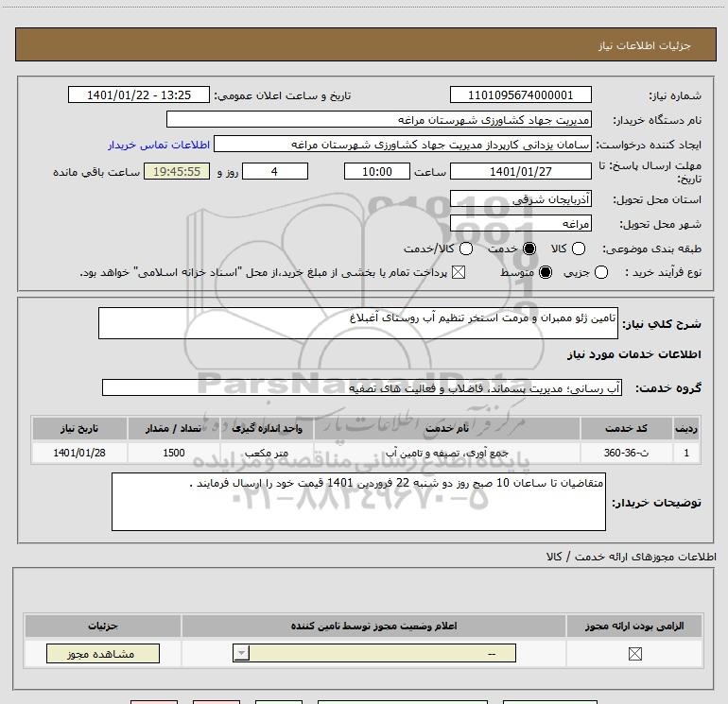
Task: Click the response deadline date 1401/01/27
Action: pos(520,171)
